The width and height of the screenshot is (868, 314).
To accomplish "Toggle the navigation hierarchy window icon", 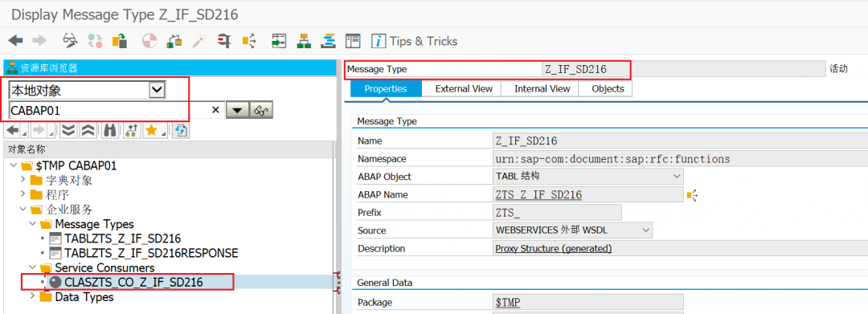I will click(x=303, y=40).
